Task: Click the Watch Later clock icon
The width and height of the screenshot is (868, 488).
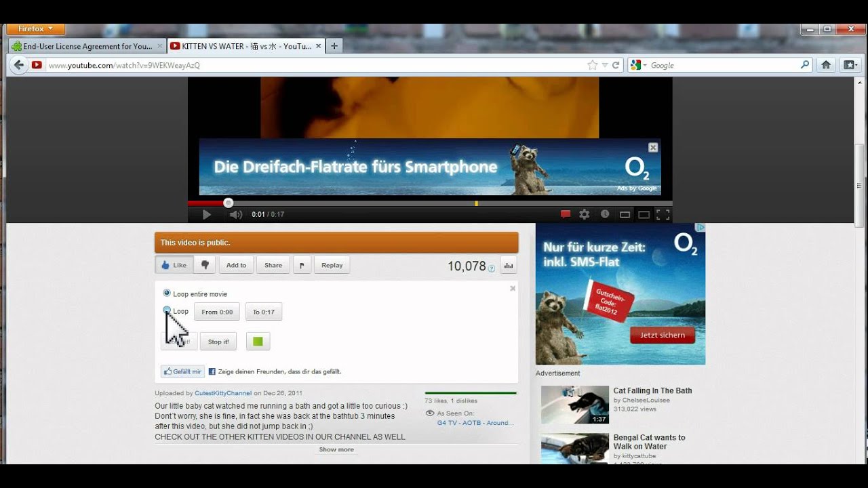Action: (x=605, y=215)
